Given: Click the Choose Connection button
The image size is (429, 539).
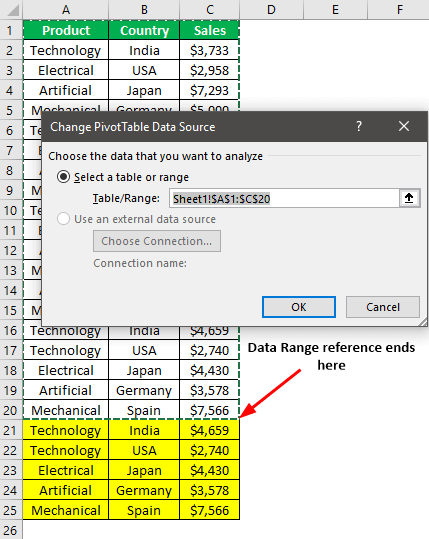Looking at the screenshot, I should tap(157, 241).
